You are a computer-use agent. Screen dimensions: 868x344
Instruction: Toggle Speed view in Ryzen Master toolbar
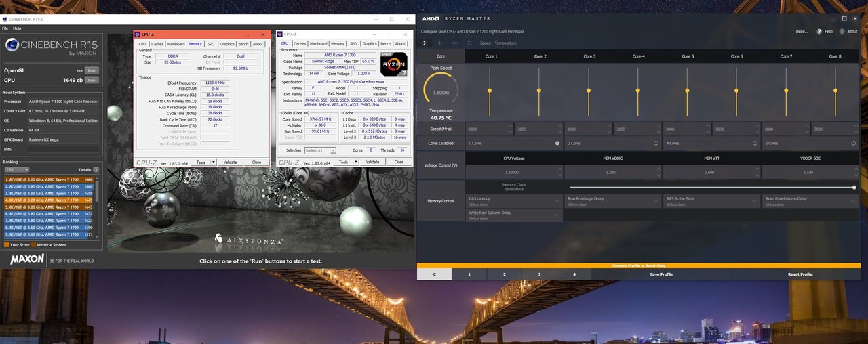485,43
